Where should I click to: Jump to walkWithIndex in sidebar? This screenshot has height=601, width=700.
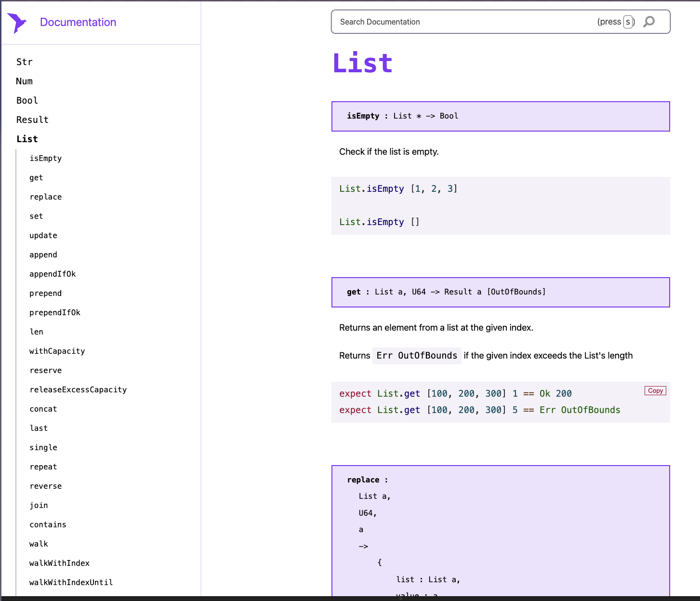point(59,563)
